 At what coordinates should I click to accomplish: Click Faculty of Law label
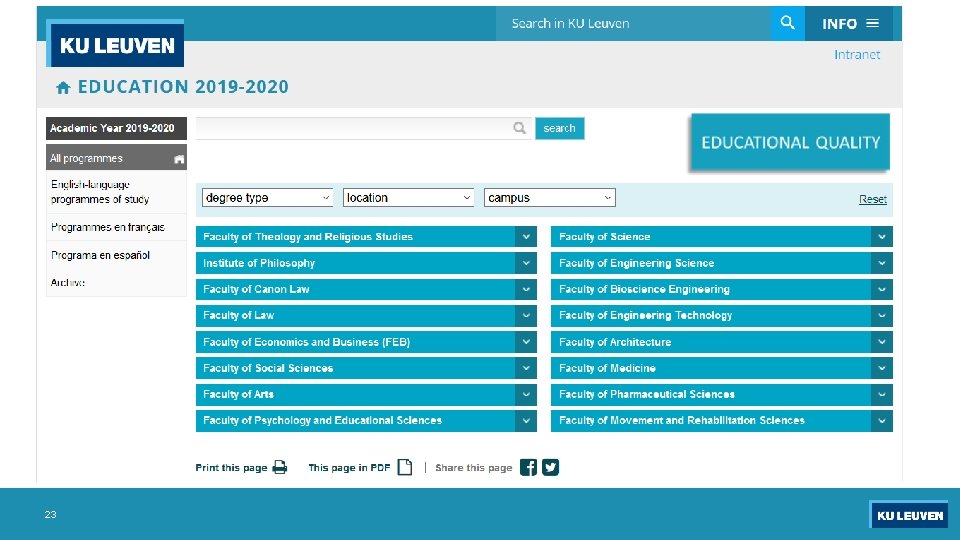238,315
